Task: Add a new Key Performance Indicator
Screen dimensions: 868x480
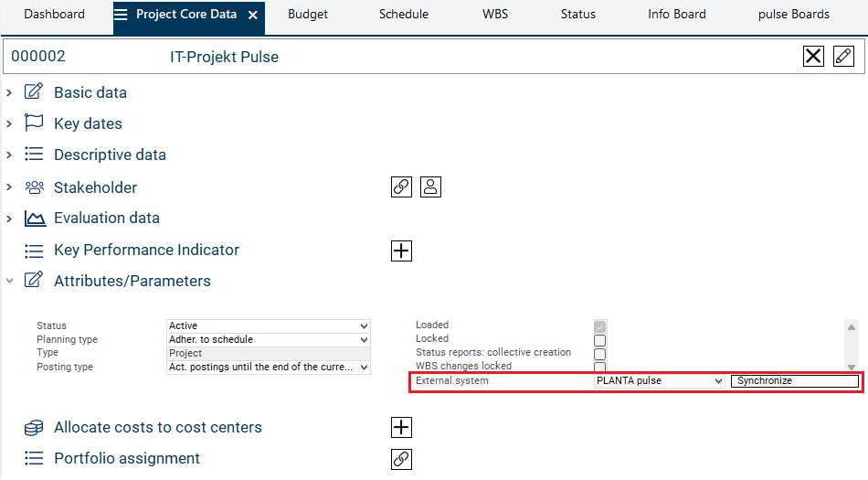Action: 401,251
